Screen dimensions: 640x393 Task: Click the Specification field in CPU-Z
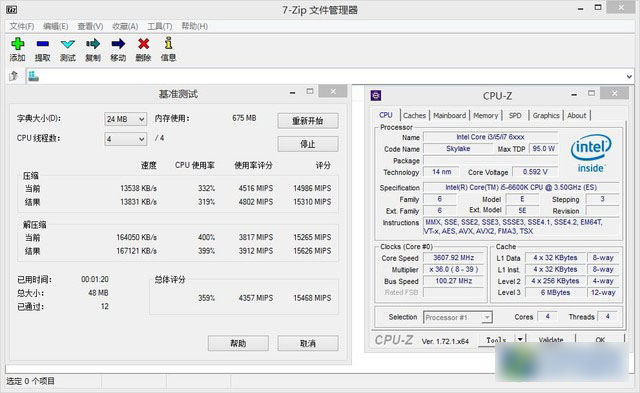(521, 187)
